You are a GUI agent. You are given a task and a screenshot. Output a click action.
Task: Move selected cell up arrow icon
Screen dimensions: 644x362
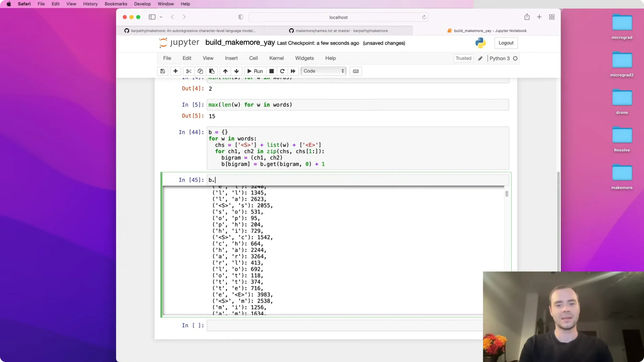(225, 71)
